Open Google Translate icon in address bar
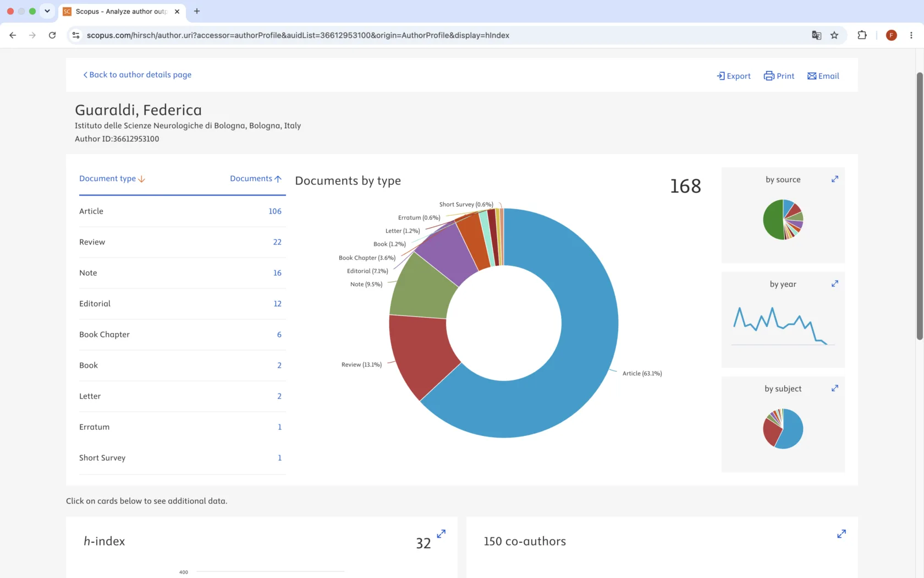Screen dimensions: 924x578 pyautogui.click(x=817, y=35)
